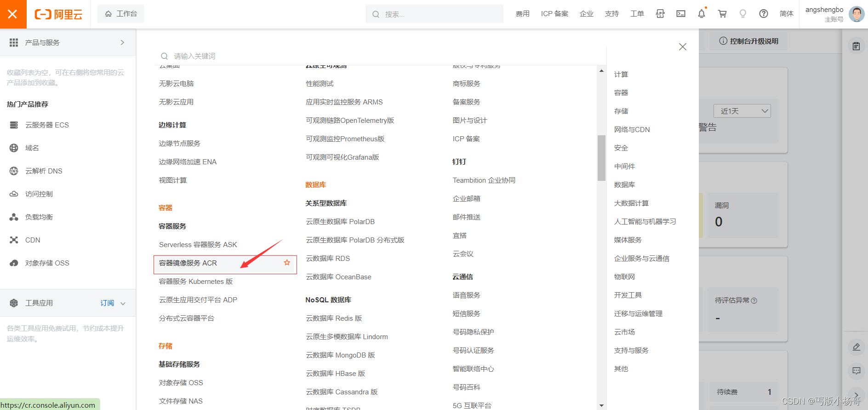Screen dimensions: 868x410
Task: Expand the 工具应用 dropdown chevron
Action: pyautogui.click(x=123, y=304)
